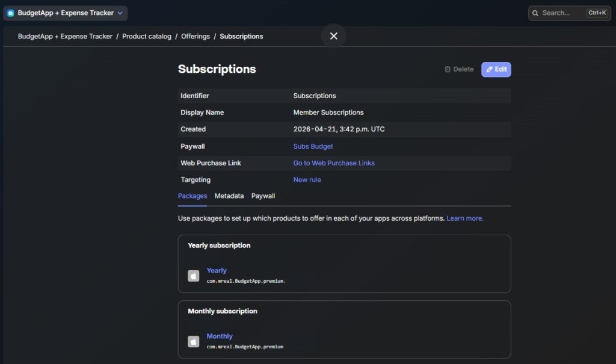The height and width of the screenshot is (364, 616).
Task: Go to Web Purchase Links
Action: click(333, 163)
